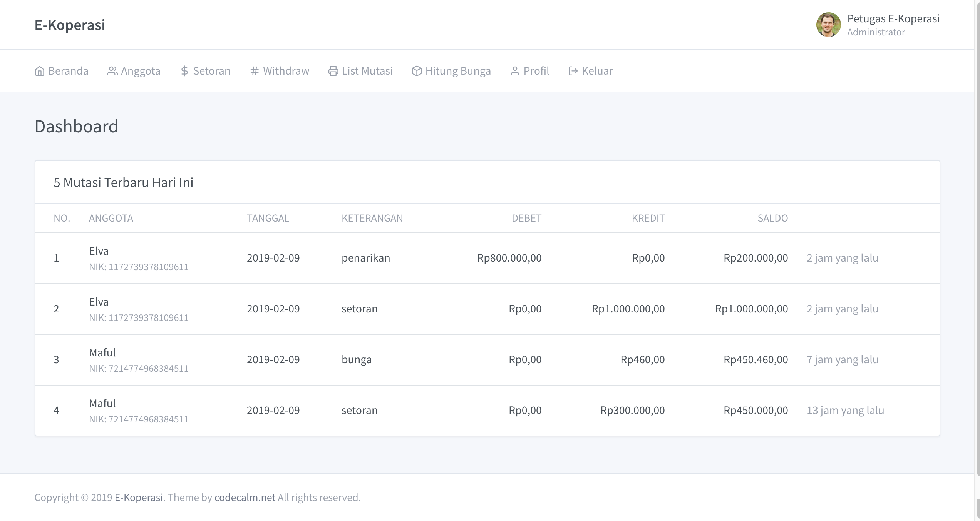
Task: Click the E-Koperasi brand title
Action: 70,25
